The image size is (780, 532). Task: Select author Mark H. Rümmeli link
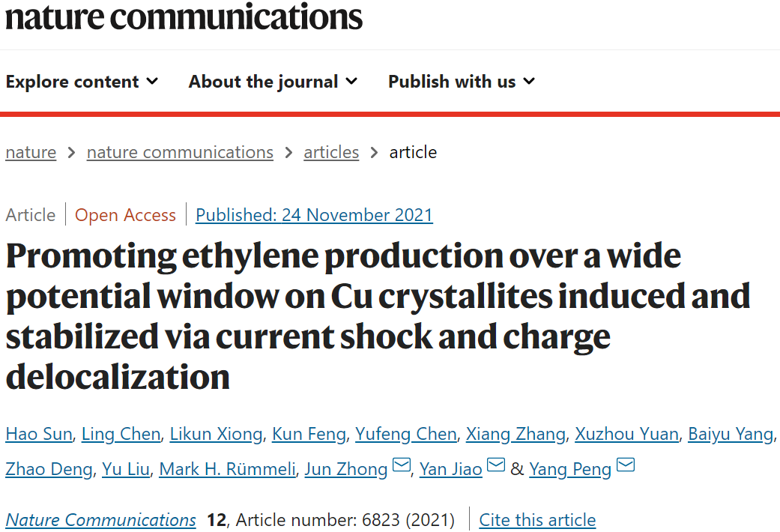tap(227, 469)
